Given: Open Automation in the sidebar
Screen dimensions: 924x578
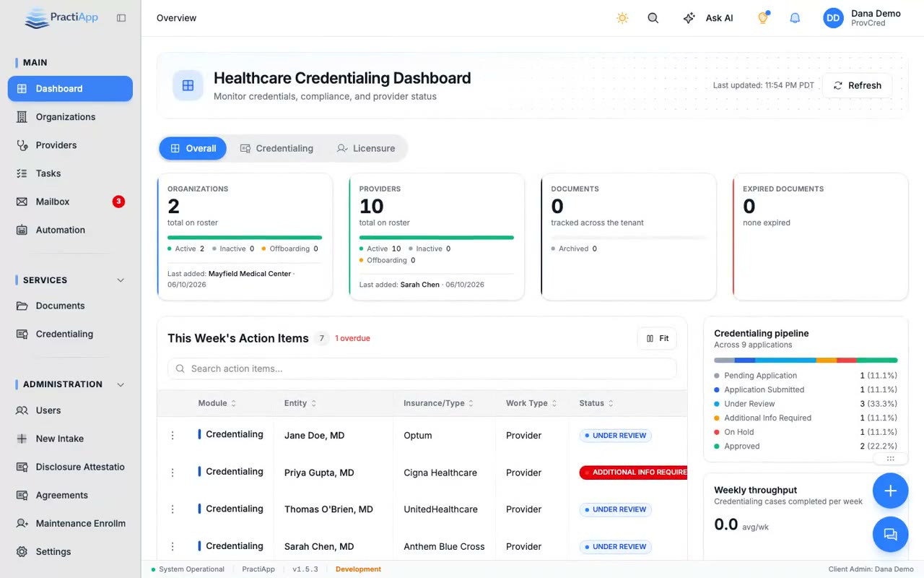Looking at the screenshot, I should point(70,230).
